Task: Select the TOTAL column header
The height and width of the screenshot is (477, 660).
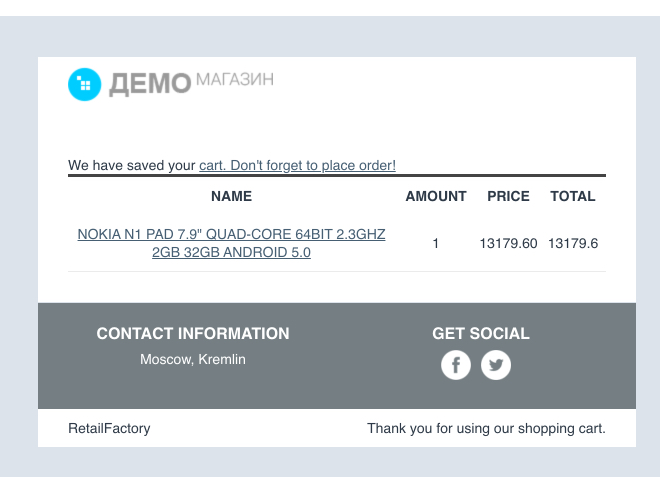Action: (572, 196)
